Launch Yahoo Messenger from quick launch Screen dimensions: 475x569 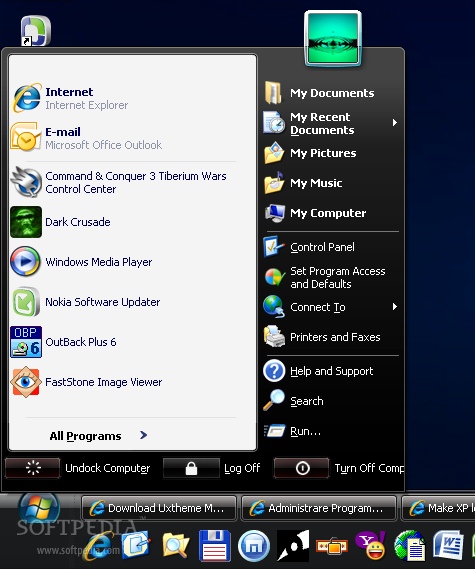[370, 545]
